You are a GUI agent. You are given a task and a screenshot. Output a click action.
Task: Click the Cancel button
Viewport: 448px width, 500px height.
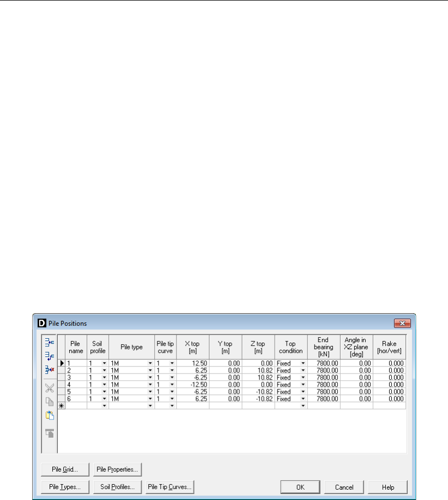(x=344, y=487)
